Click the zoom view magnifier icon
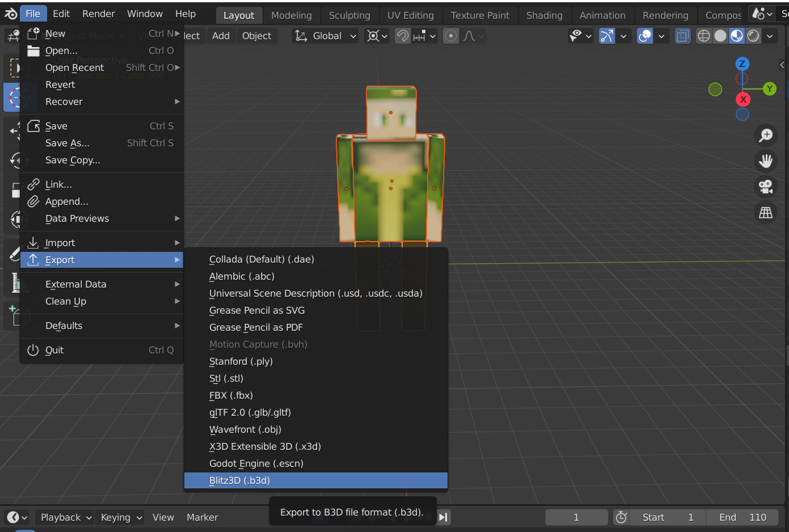The image size is (789, 532). point(766,135)
